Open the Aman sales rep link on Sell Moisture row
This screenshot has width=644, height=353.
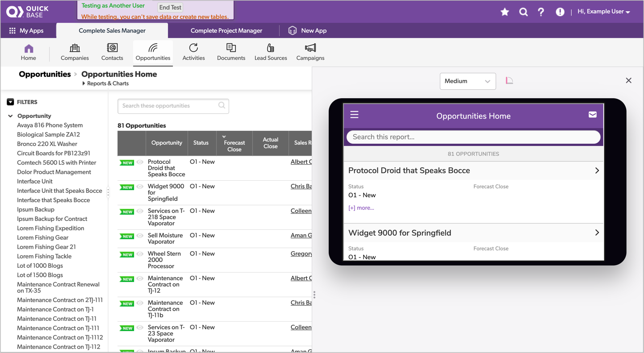pyautogui.click(x=301, y=236)
